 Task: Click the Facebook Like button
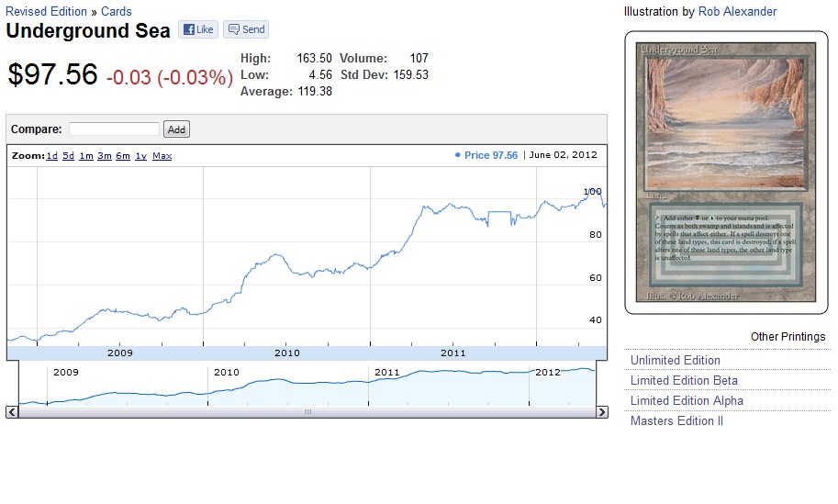point(197,29)
